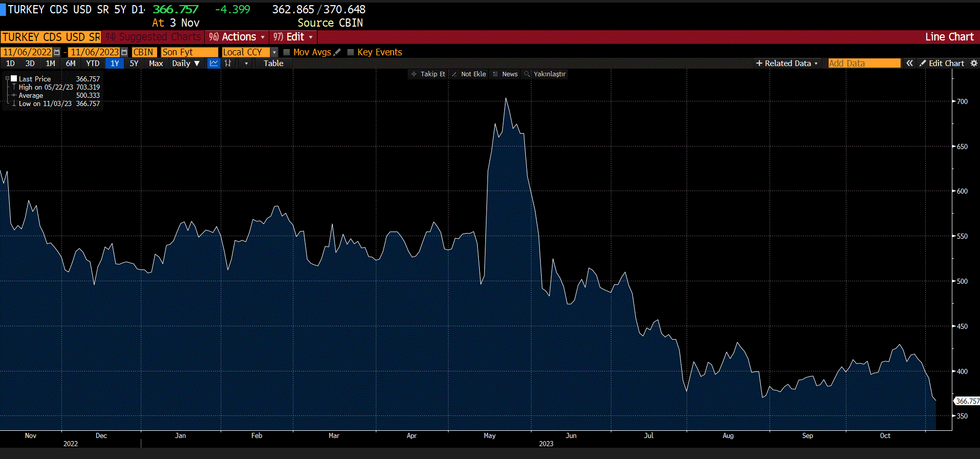Switch to Table view
The width and height of the screenshot is (980, 459).
[273, 64]
